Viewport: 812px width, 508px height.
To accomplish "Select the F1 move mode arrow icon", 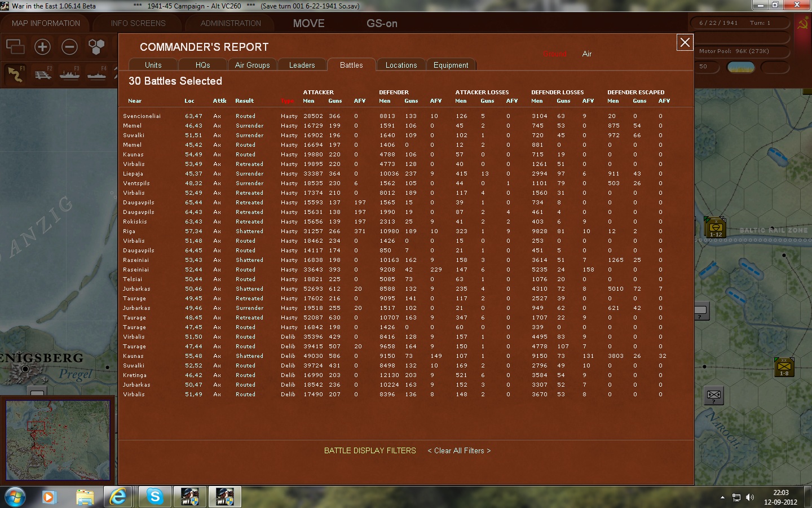I will click(x=16, y=73).
